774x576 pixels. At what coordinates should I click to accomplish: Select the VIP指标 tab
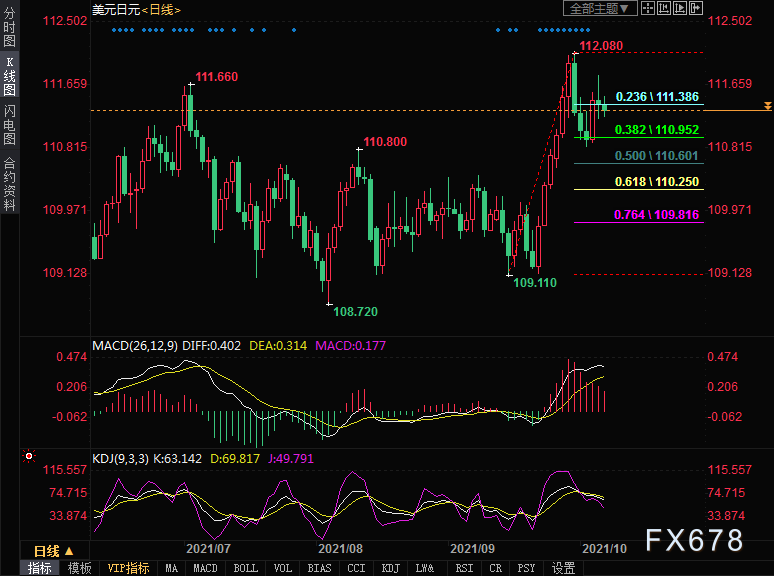point(128,568)
